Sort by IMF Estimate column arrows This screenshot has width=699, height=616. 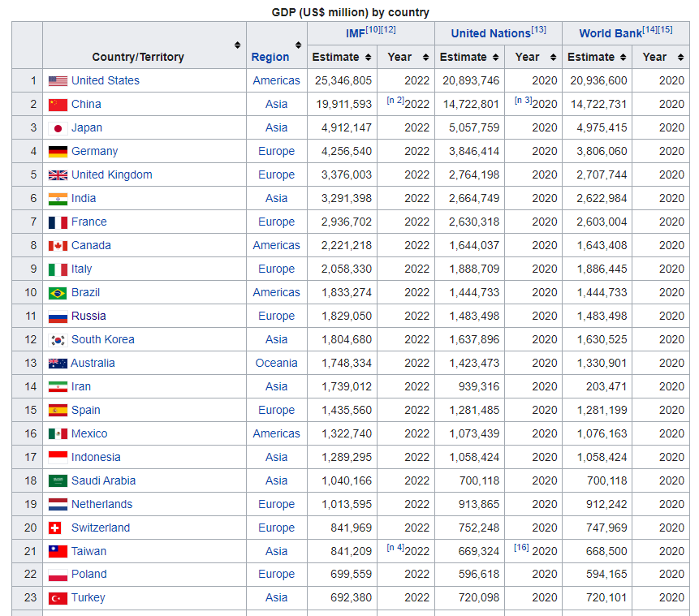coord(368,58)
